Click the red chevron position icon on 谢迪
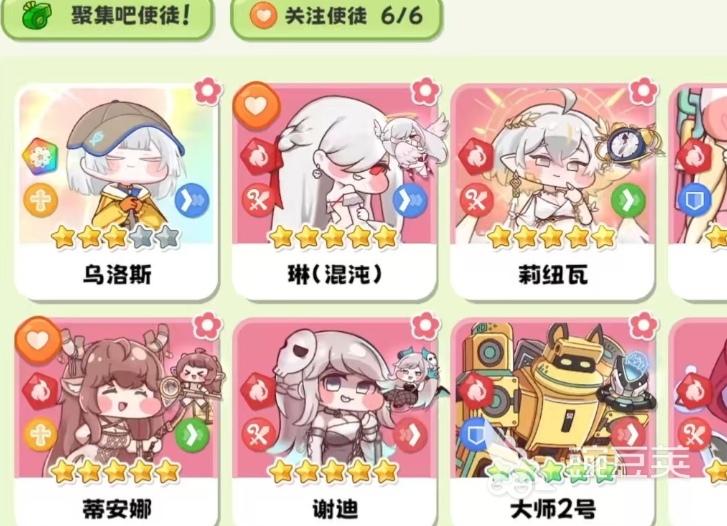Screen dimensions: 727x526 (410, 434)
